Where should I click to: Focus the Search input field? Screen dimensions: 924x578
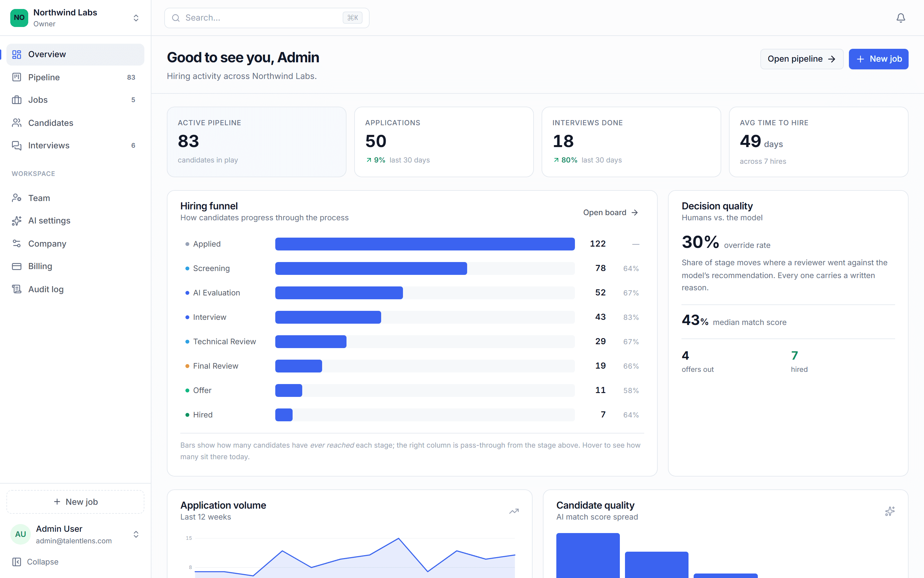coord(267,18)
